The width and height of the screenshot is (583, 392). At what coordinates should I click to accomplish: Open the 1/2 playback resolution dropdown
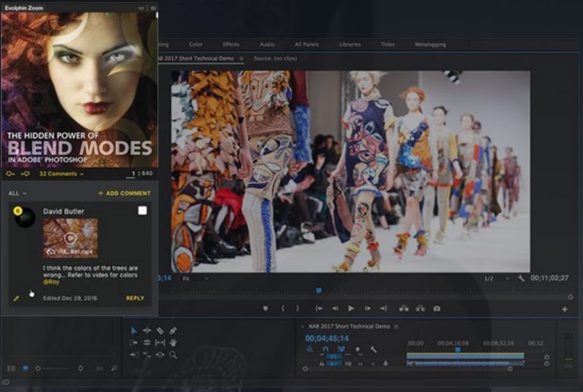click(x=496, y=279)
